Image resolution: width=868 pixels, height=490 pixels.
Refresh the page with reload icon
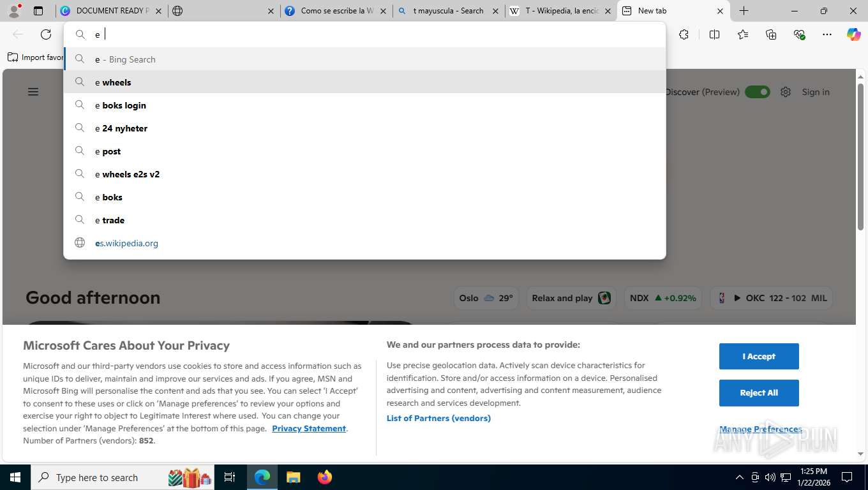[46, 34]
